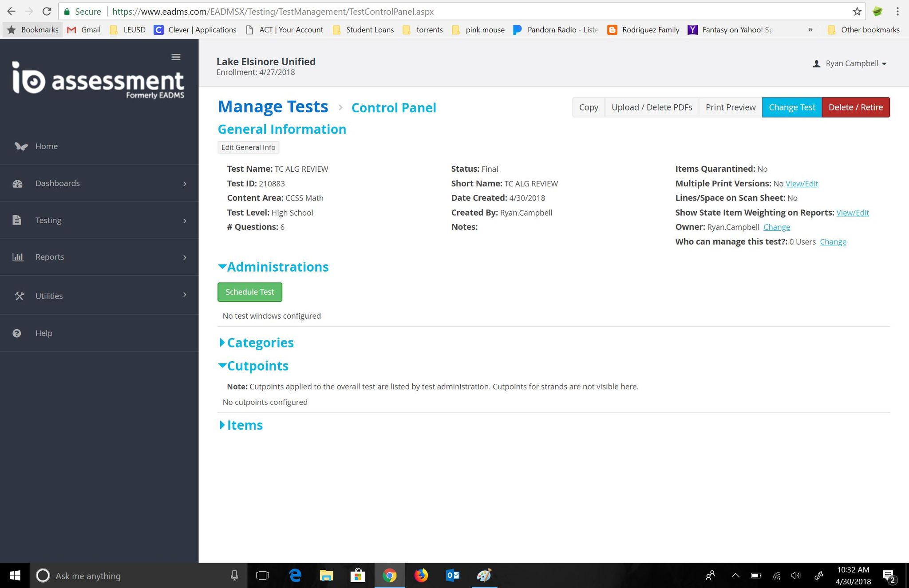Click the Testing document icon

17,220
